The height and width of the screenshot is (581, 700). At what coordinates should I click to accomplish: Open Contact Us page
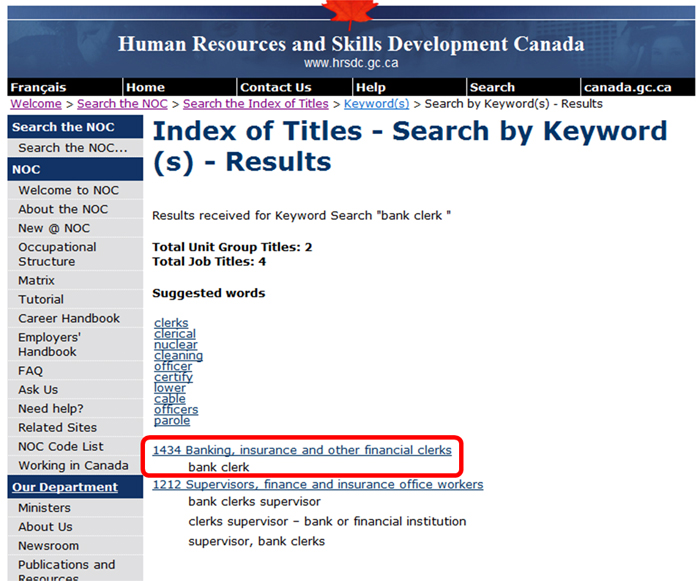tap(275, 88)
